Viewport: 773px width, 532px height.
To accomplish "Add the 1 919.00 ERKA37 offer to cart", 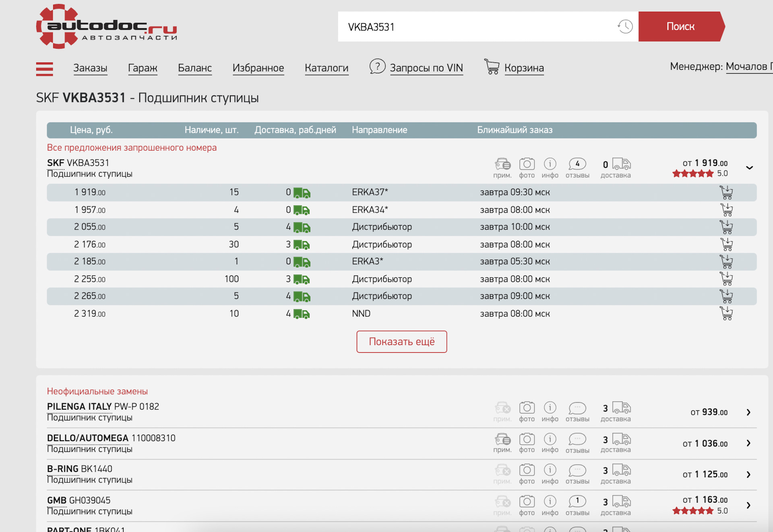I will [x=726, y=193].
